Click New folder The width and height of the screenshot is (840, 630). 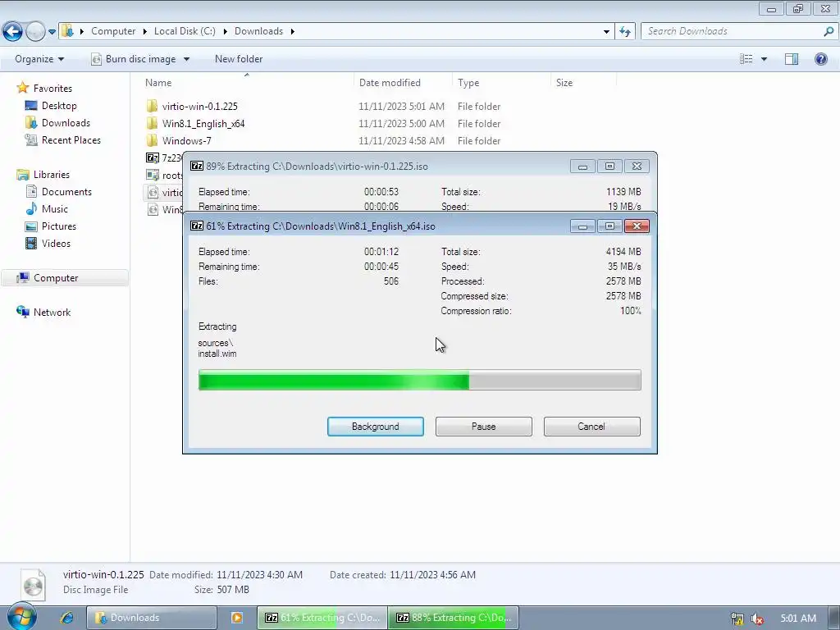point(239,59)
